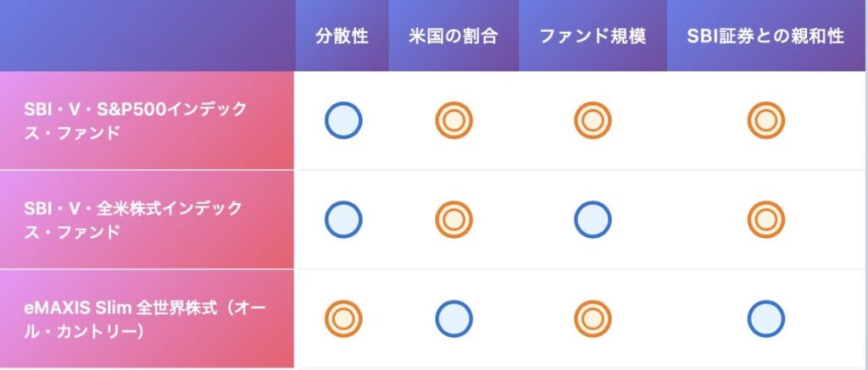Screen dimensions: 868x370
Task: Click the orange double circle for eMAXIS Slim 分散性
Action: tap(343, 319)
